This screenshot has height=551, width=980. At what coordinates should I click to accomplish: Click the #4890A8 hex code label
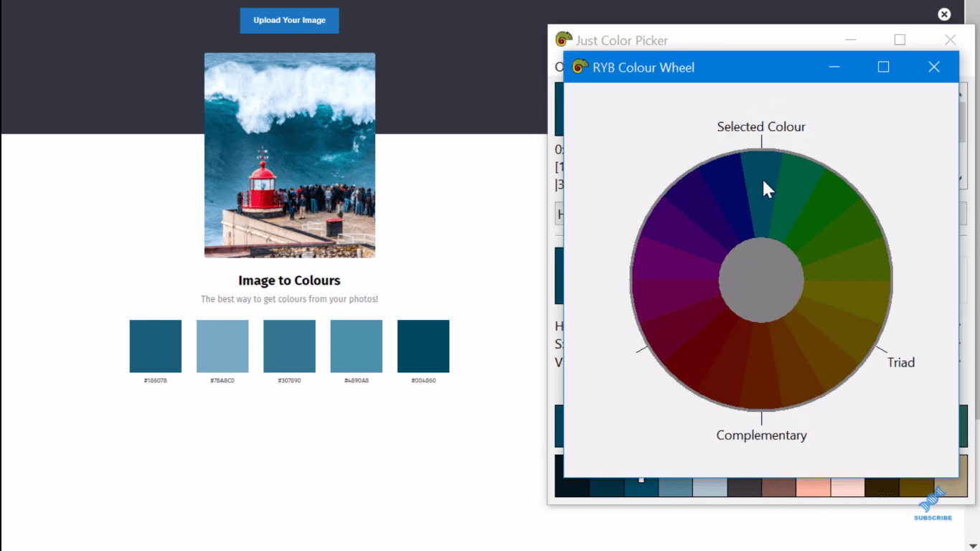pyautogui.click(x=357, y=380)
